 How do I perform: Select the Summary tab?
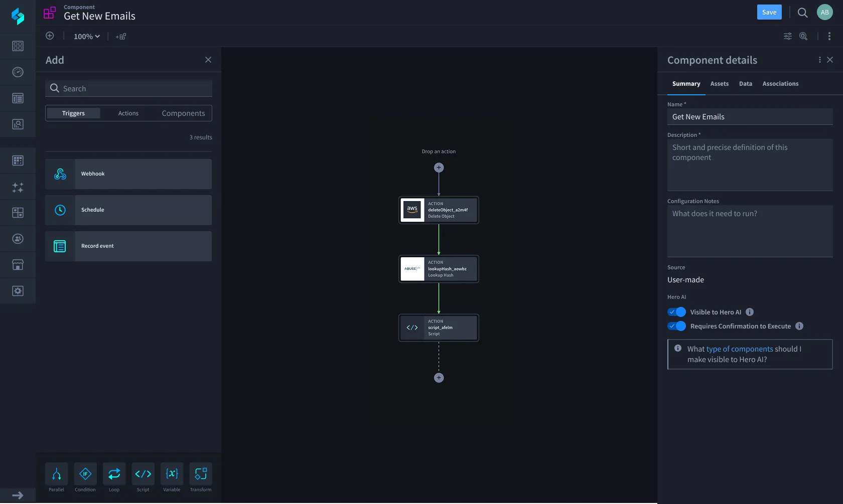point(686,84)
